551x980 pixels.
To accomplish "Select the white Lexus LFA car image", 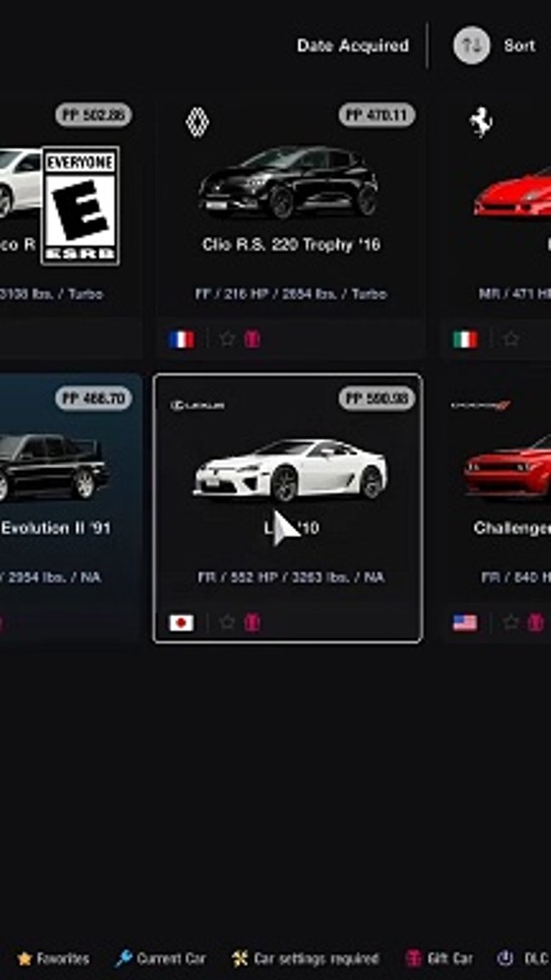I will tap(290, 470).
